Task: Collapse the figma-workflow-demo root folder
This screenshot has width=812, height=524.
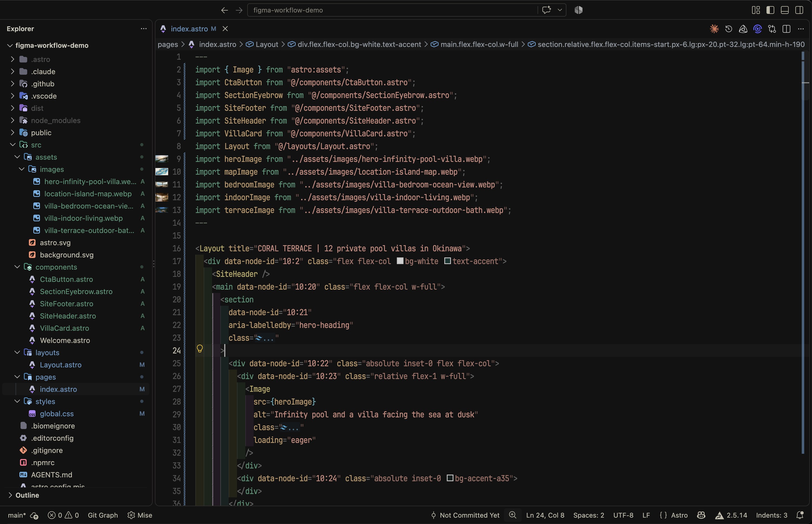Action: pyautogui.click(x=10, y=45)
